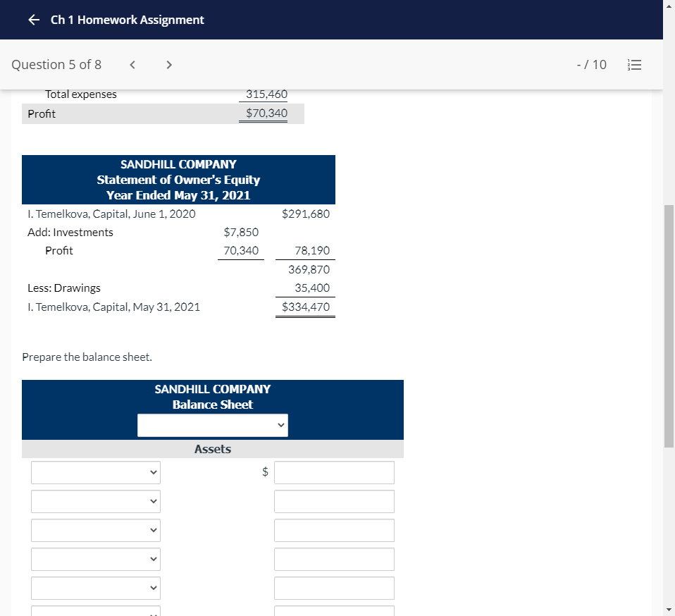
Task: Click the fourth blank amount field
Action: (334, 559)
